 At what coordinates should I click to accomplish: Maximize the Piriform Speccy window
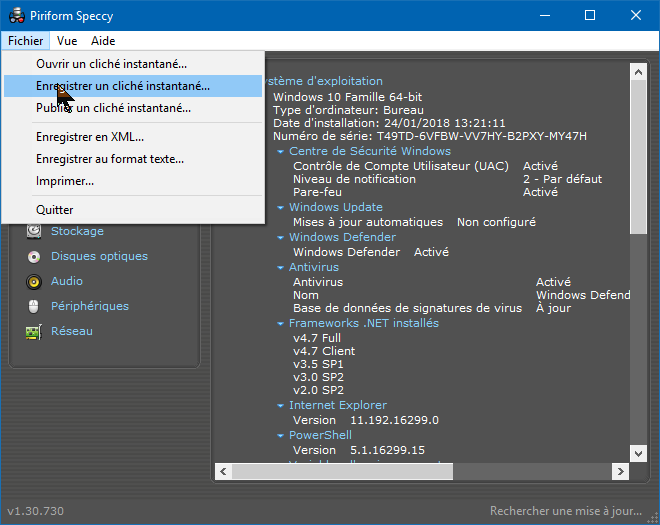590,16
